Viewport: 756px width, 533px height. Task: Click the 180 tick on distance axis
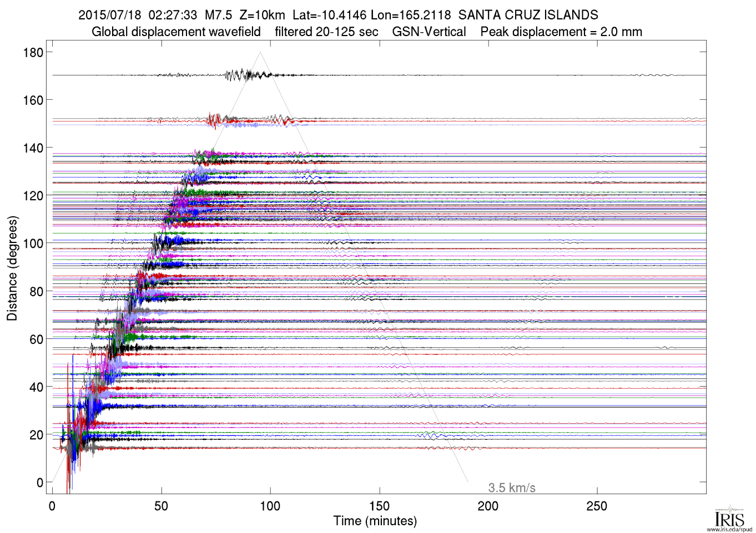(33, 53)
